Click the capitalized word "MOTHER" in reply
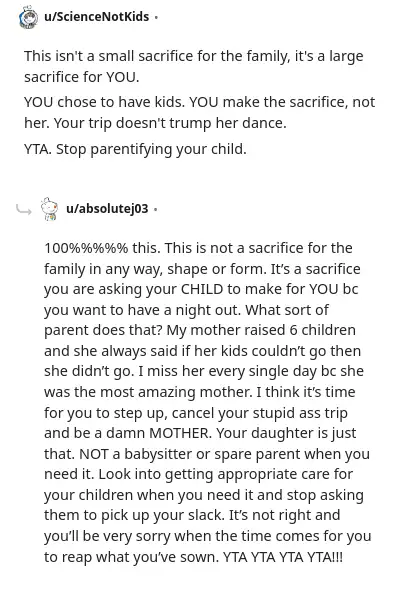Image resolution: width=400 pixels, height=592 pixels. (179, 433)
